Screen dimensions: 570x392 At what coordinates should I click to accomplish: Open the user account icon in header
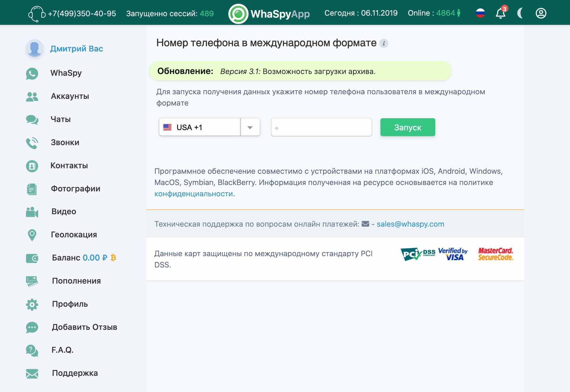(x=541, y=13)
